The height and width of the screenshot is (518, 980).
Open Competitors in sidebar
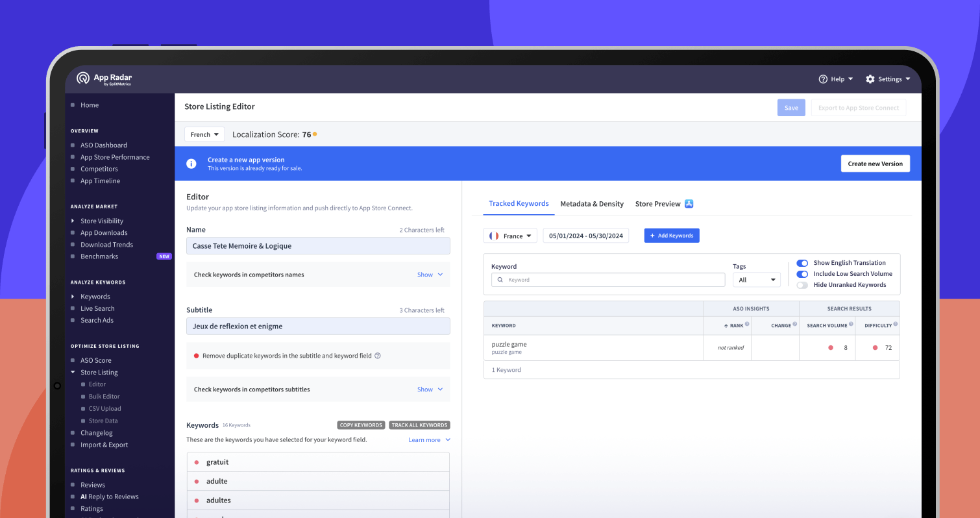coord(99,169)
